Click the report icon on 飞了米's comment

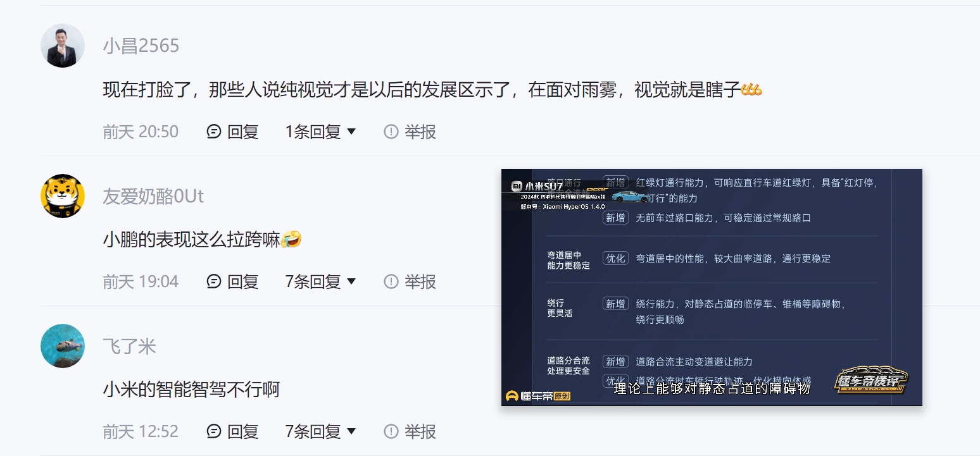[x=391, y=431]
